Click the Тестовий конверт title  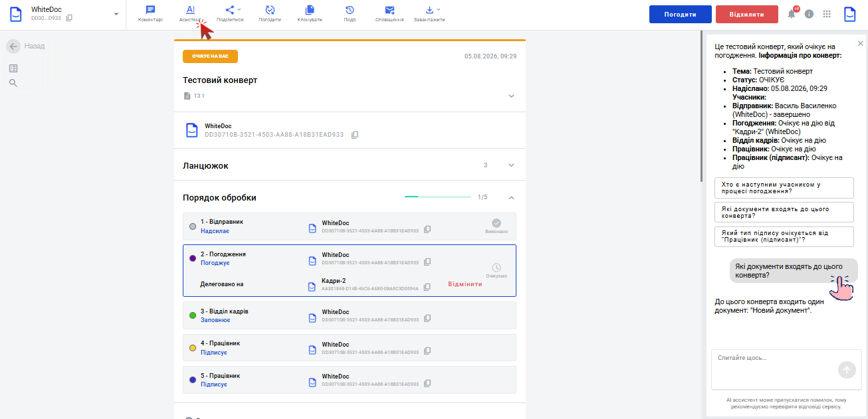pyautogui.click(x=220, y=80)
